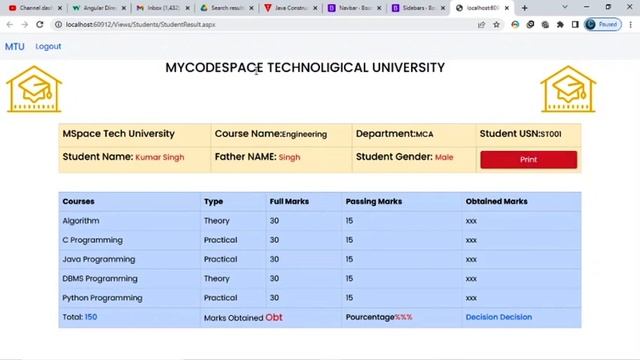Click the Full Marks column header
Screen dimensions: 640x360
[289, 201]
